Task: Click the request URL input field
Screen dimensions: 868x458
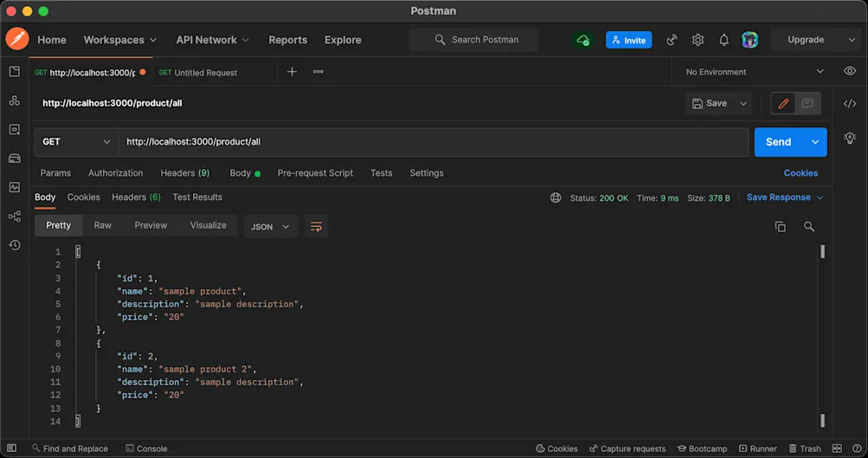Action: pyautogui.click(x=433, y=142)
